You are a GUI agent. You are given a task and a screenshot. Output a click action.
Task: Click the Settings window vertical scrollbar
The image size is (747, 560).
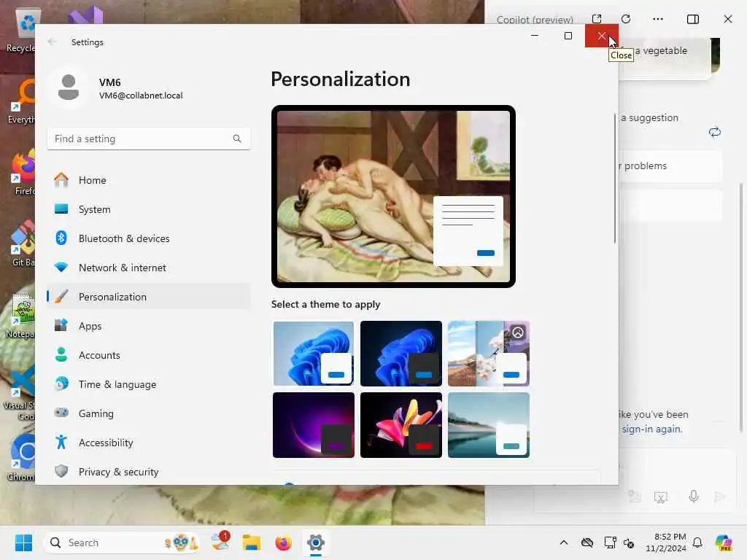point(614,179)
